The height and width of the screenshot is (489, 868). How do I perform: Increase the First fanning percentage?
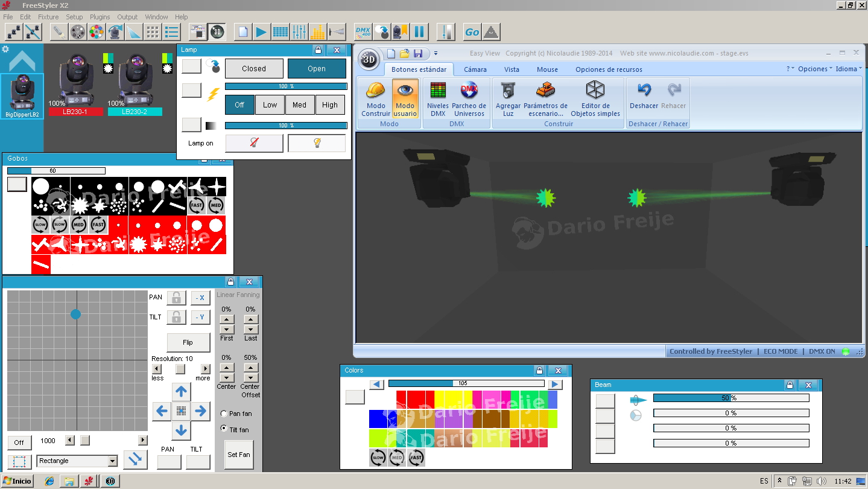pos(227,319)
